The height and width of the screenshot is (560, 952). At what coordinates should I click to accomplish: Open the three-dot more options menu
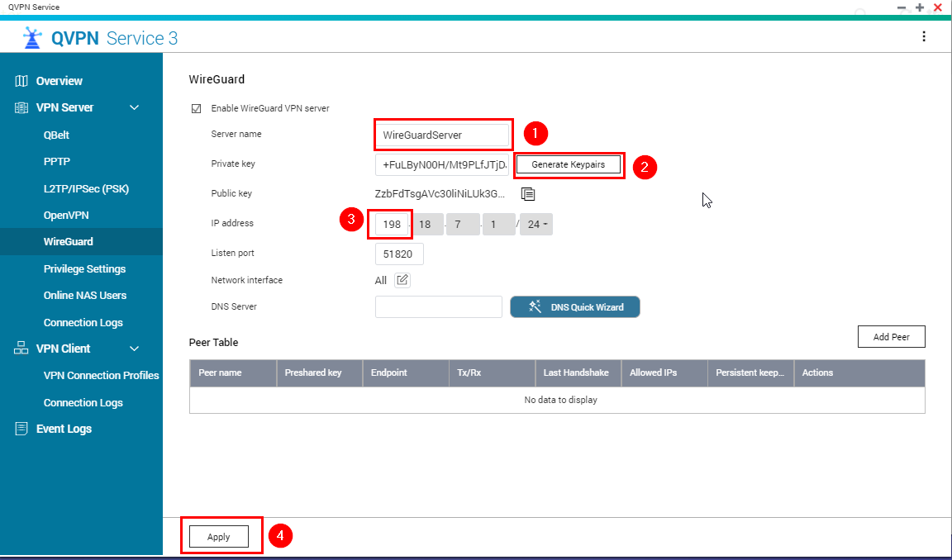point(923,36)
